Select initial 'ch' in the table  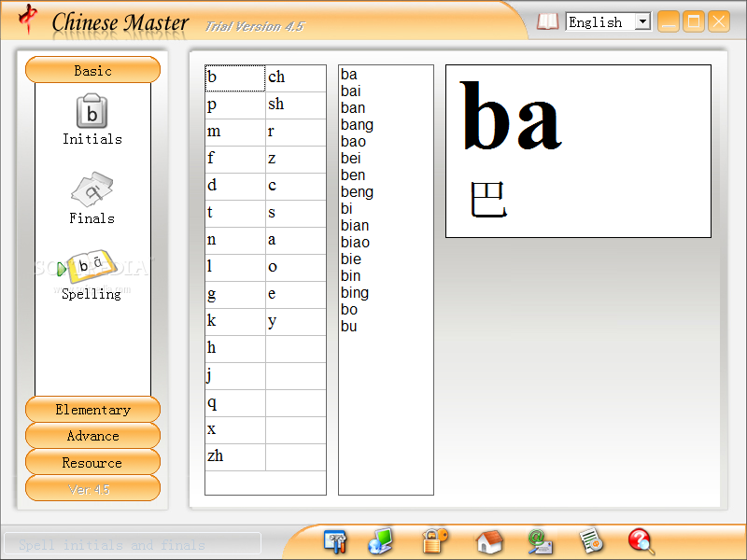click(x=296, y=78)
